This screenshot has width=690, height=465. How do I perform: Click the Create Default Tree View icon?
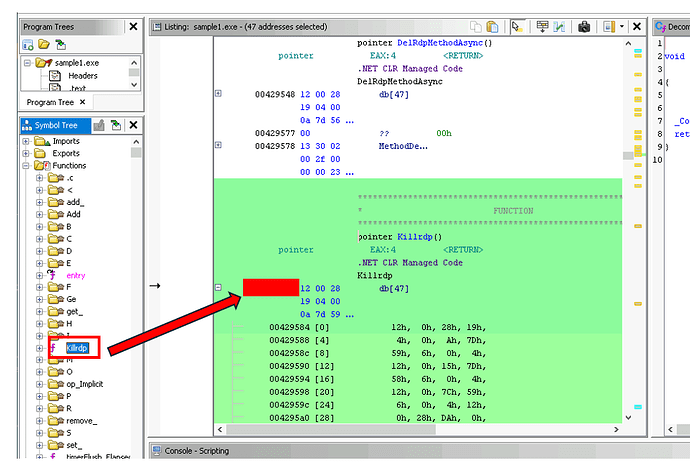coord(28,45)
